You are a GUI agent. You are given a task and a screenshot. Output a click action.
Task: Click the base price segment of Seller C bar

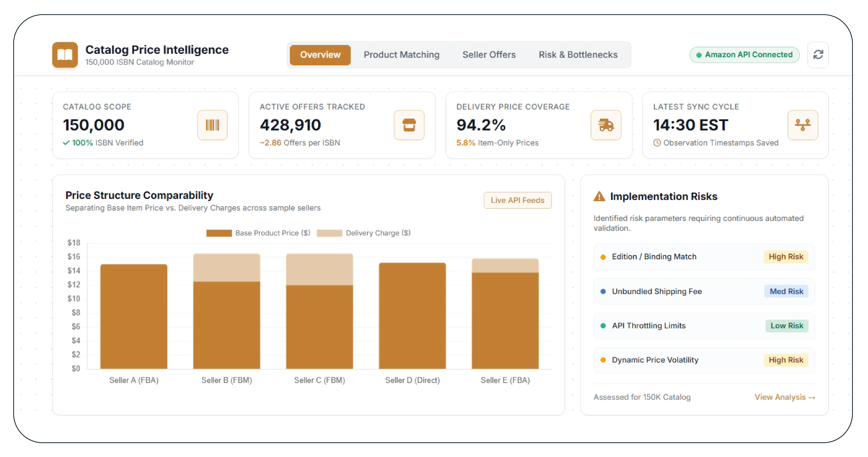pyautogui.click(x=319, y=327)
